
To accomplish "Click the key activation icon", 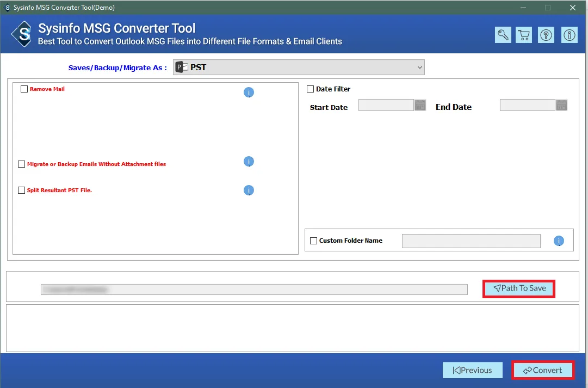I will tap(503, 35).
